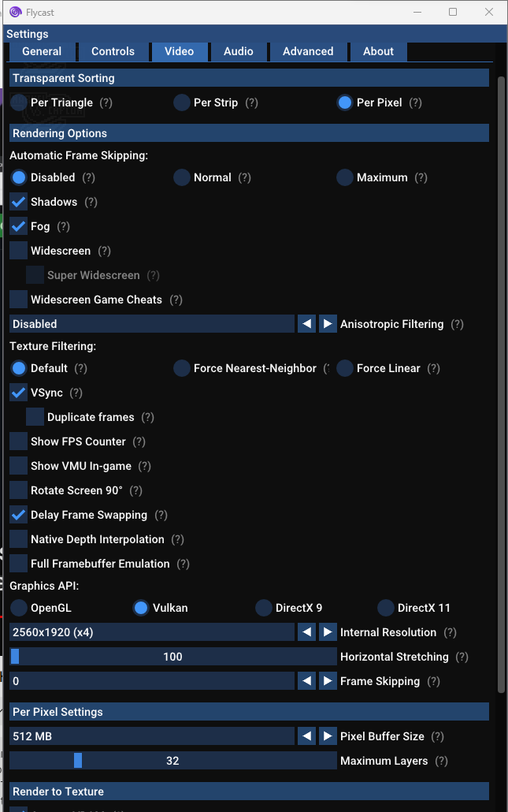Viewport: 508px width, 812px height.
Task: Adjust the Horizontal Stretching slider
Action: pyautogui.click(x=173, y=656)
